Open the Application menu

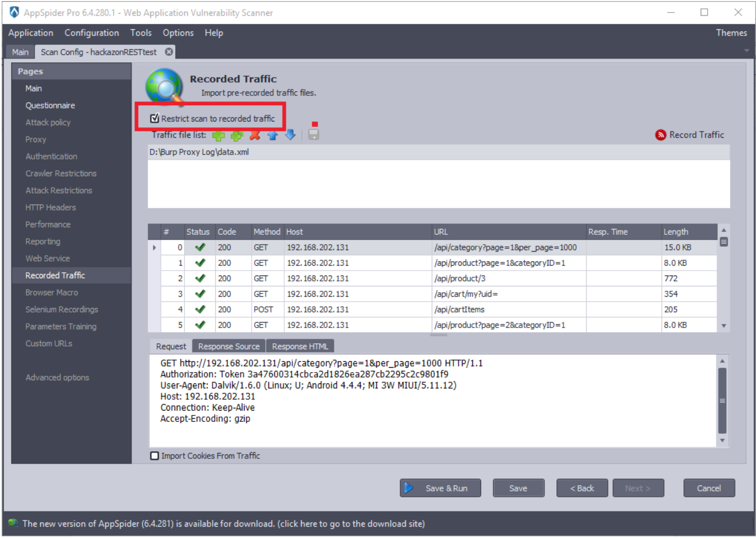coord(31,33)
